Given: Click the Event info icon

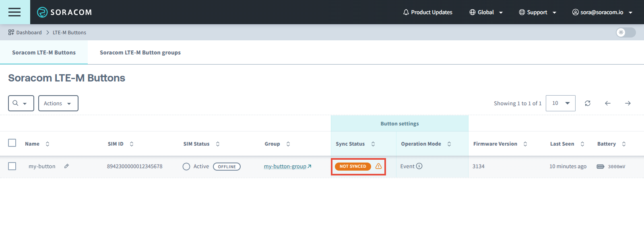Looking at the screenshot, I should point(419,166).
